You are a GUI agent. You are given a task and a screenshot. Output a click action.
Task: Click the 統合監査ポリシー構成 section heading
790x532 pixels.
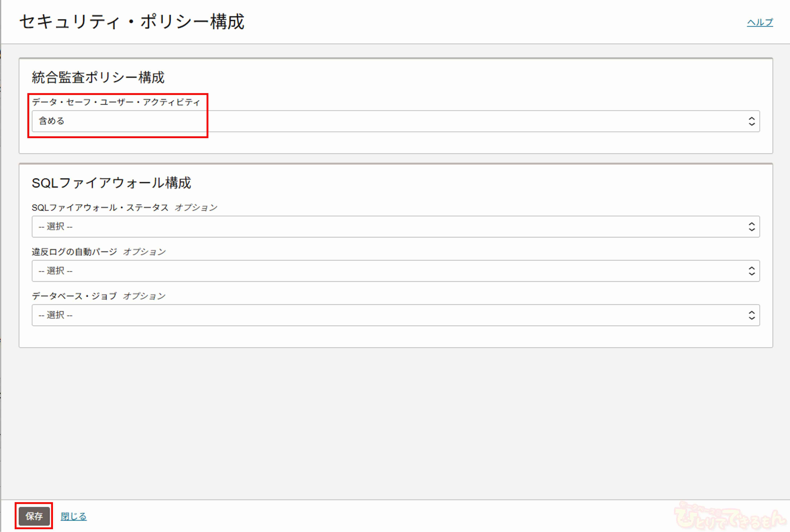tap(98, 77)
